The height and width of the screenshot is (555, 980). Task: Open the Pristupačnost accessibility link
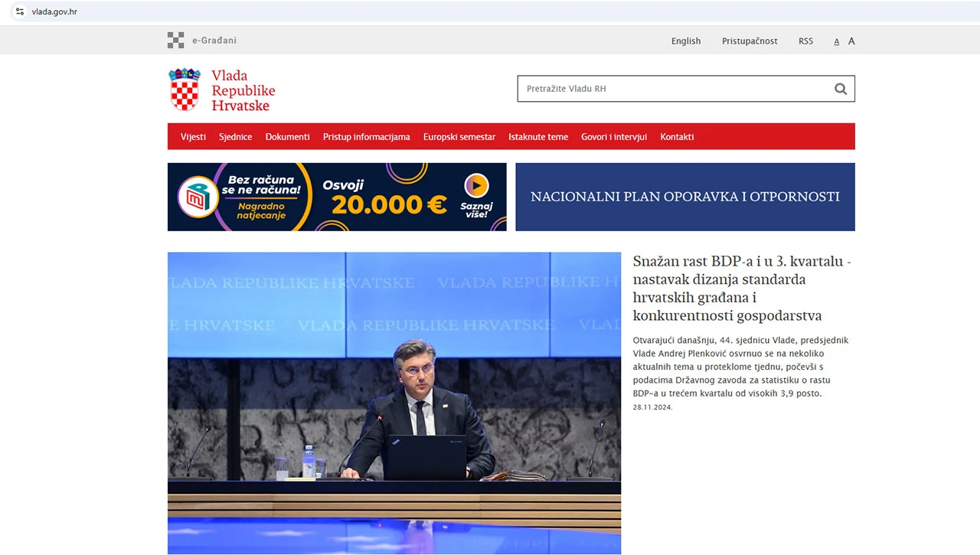click(750, 41)
